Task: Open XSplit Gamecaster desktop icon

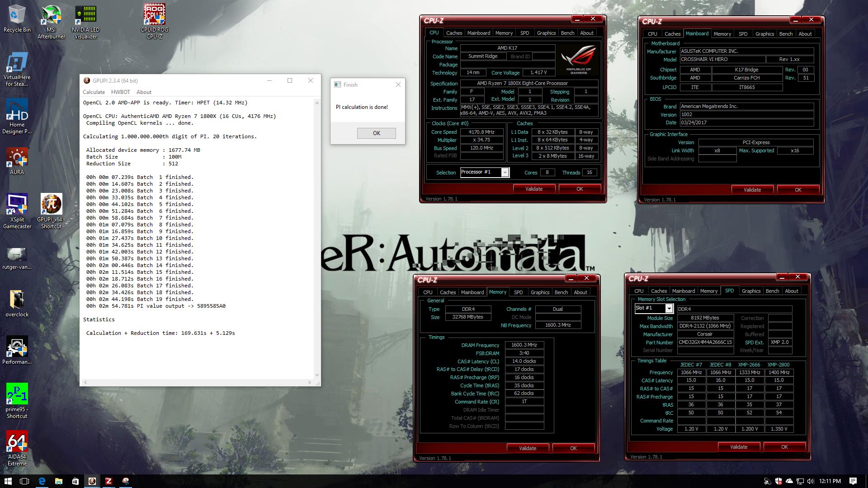Action: pos(17,211)
